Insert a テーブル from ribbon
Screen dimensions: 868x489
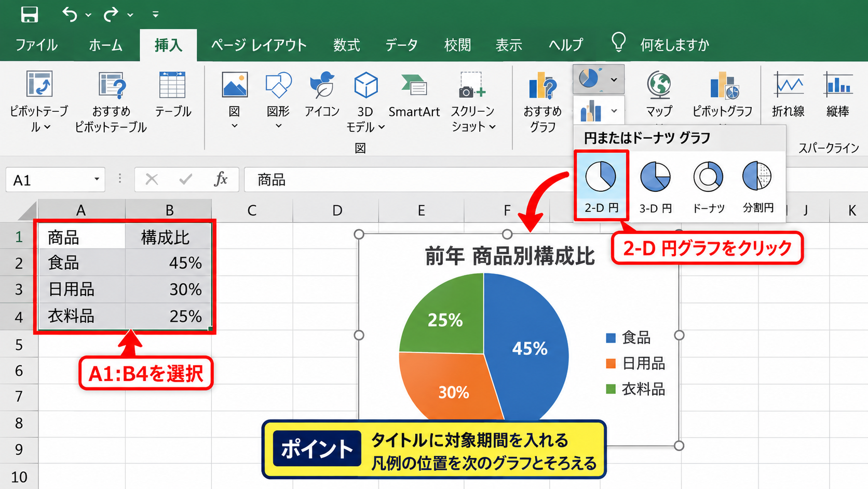[x=173, y=95]
